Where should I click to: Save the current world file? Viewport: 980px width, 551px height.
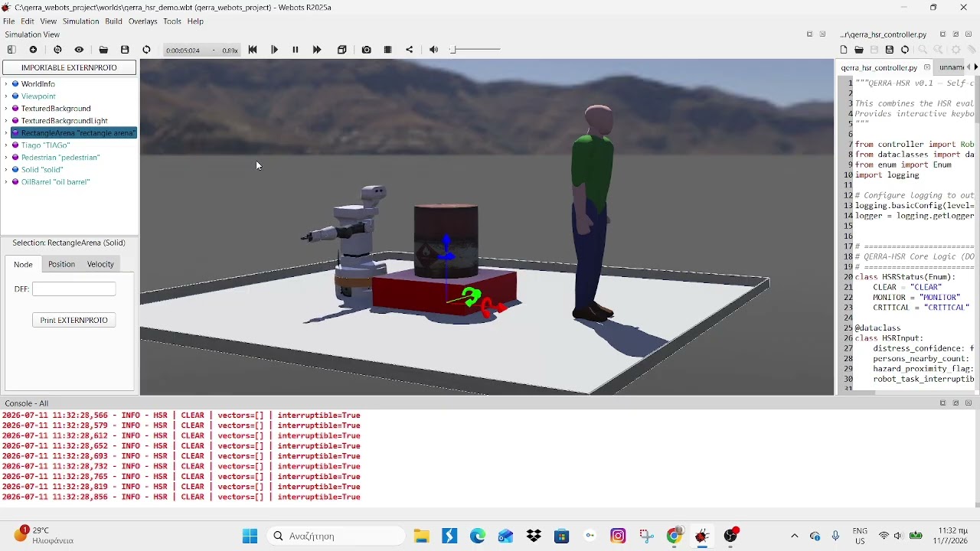(x=126, y=50)
